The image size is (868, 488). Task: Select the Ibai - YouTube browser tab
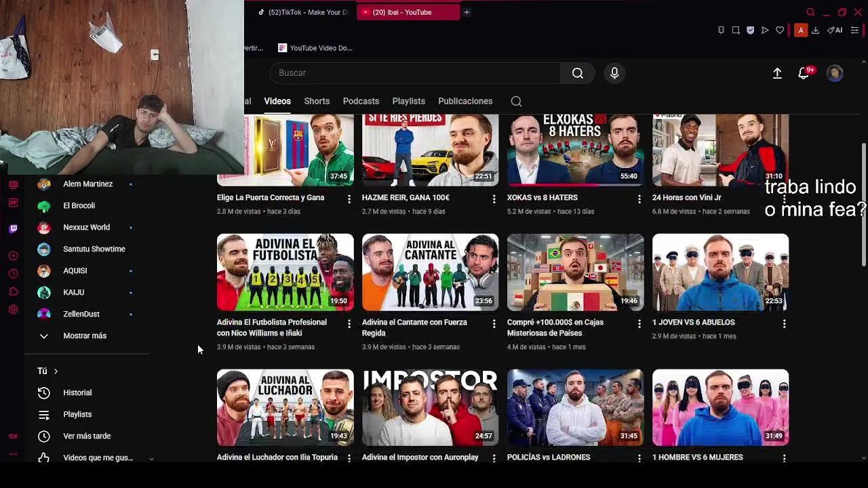coord(408,12)
